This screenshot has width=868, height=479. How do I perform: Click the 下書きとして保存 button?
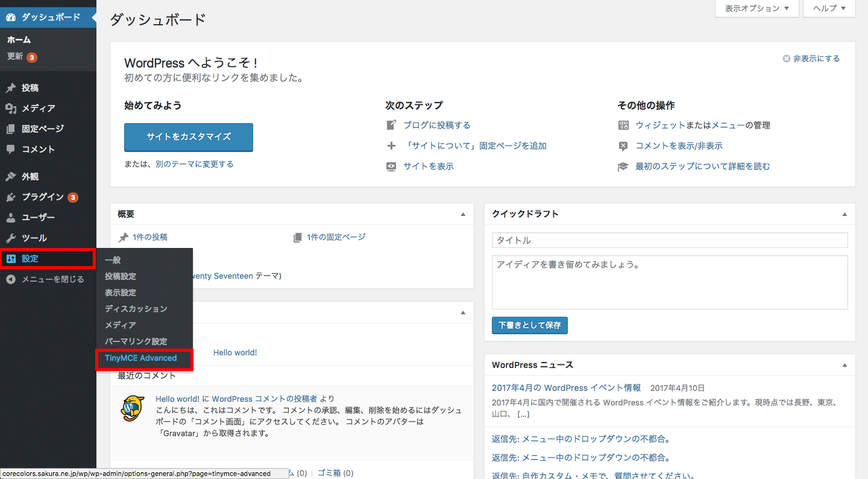pos(530,325)
